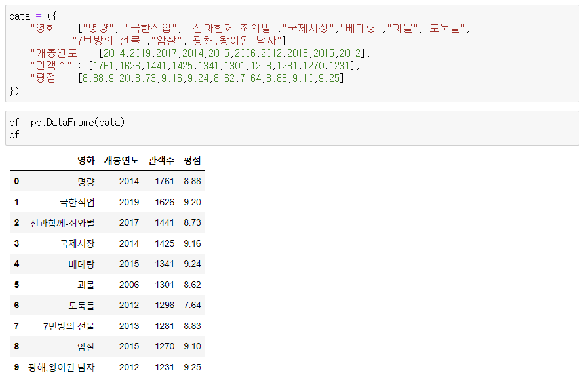Click the 광해,왕이된 남자 table cell

click(x=62, y=367)
